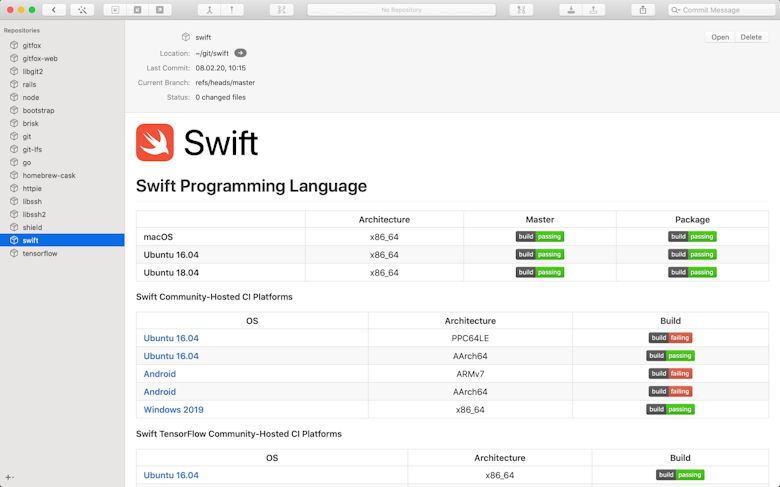Select the highlighted swift repository row
This screenshot has width=780, height=487.
[x=62, y=240]
